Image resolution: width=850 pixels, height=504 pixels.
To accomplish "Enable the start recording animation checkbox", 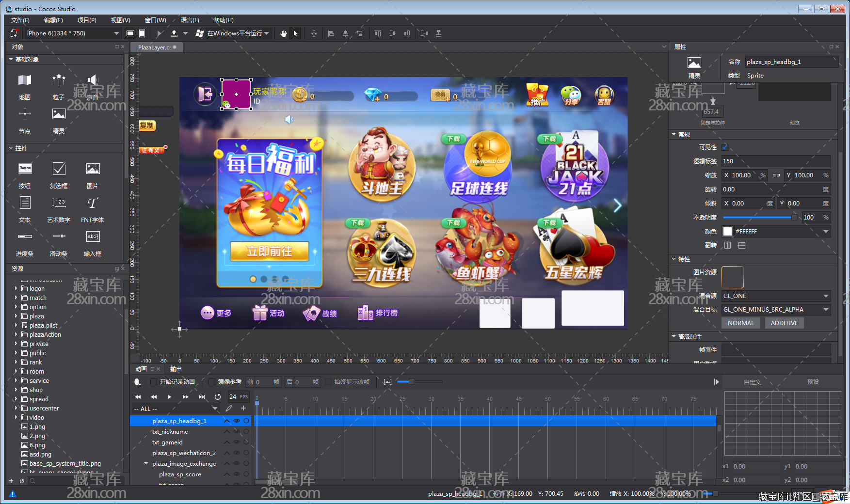I will [x=154, y=382].
